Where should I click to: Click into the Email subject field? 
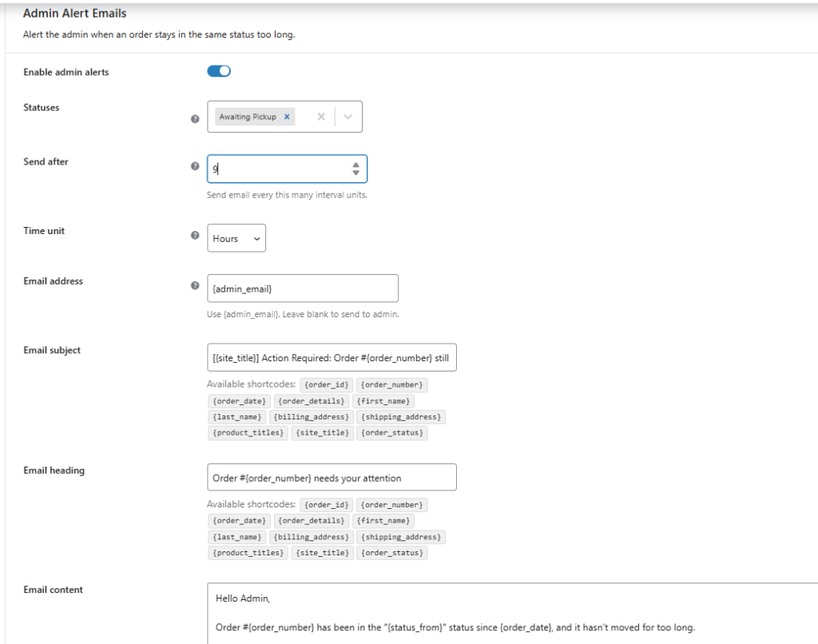coord(332,357)
